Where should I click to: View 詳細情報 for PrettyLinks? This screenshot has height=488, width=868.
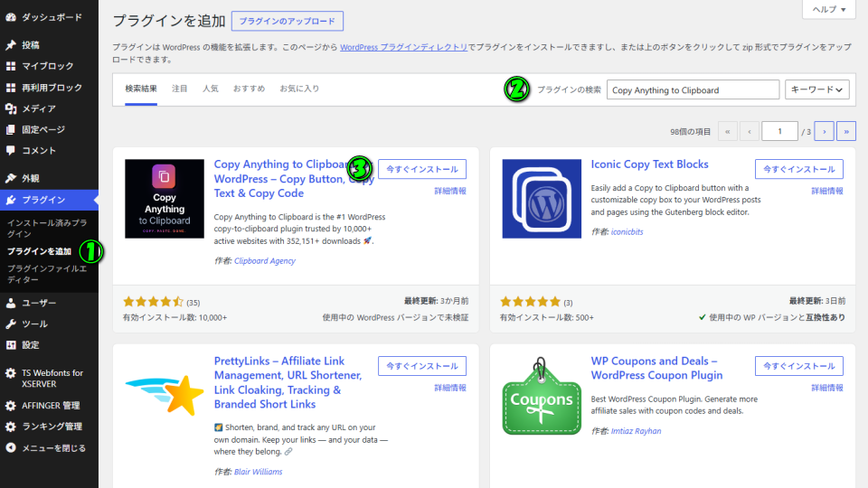(x=450, y=388)
